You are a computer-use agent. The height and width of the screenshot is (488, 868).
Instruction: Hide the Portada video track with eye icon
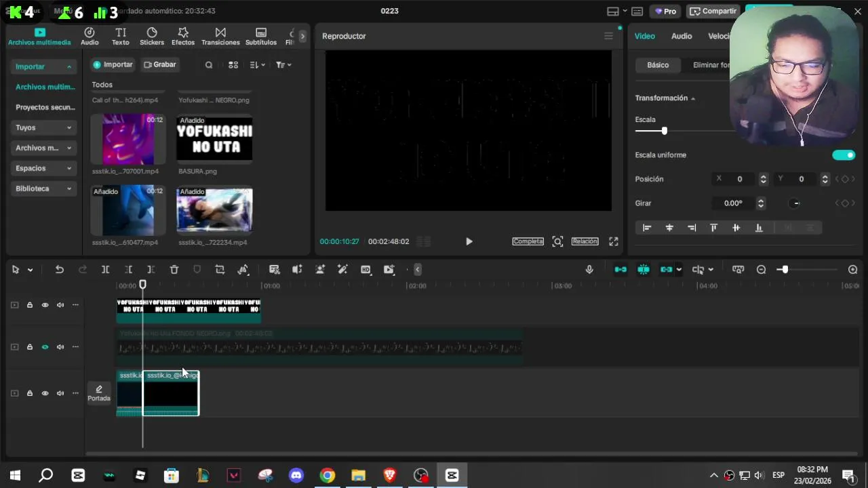(x=45, y=393)
